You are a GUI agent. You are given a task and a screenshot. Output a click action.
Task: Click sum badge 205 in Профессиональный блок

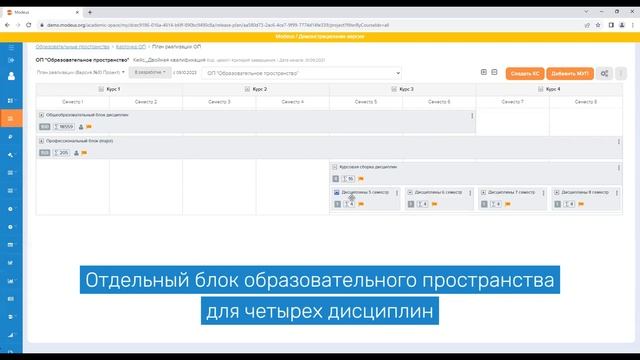click(62, 153)
